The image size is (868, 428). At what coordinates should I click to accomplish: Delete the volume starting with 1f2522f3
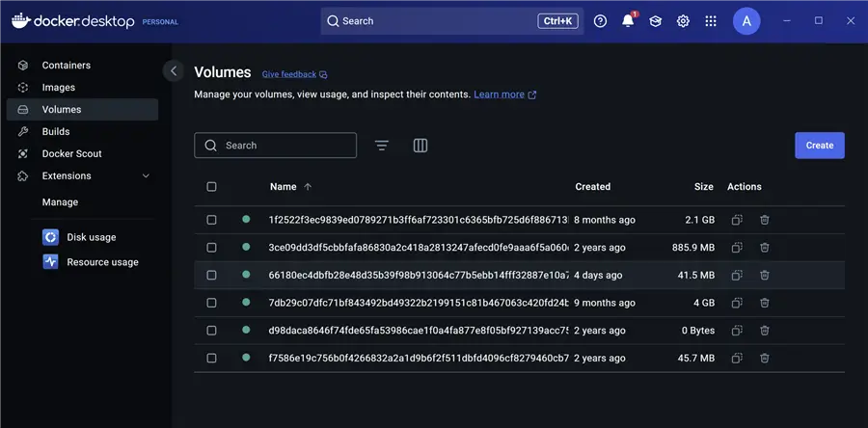(x=765, y=220)
